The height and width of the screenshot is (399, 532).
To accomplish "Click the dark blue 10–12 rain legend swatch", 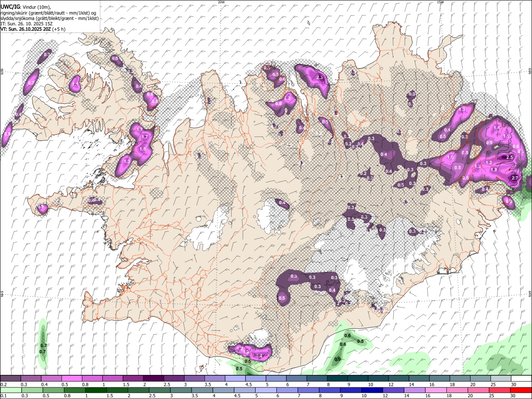I will tap(372, 390).
